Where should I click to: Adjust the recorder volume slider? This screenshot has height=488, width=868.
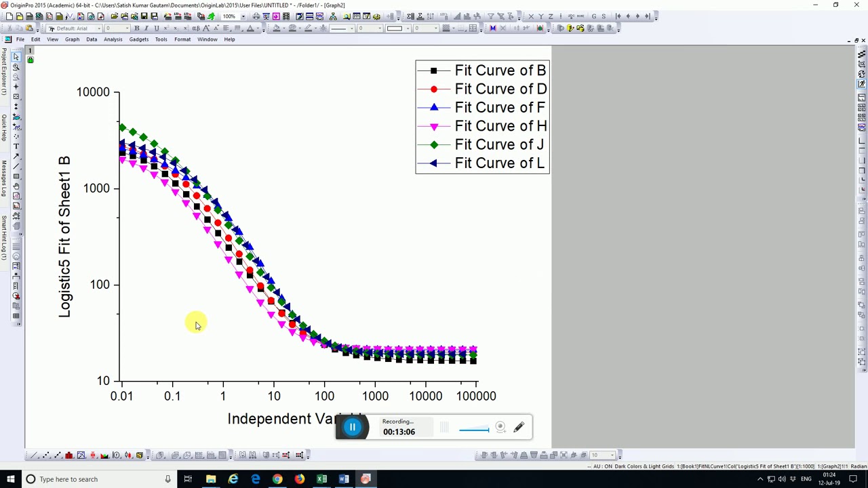473,430
